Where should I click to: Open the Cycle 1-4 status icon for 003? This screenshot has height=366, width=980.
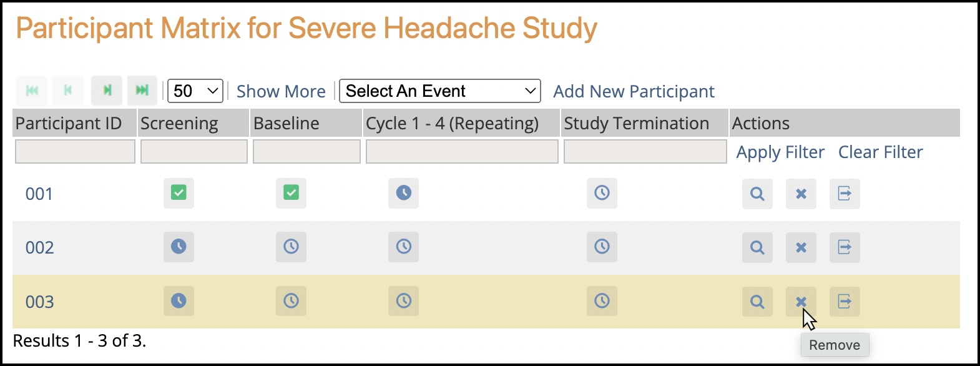coord(403,301)
